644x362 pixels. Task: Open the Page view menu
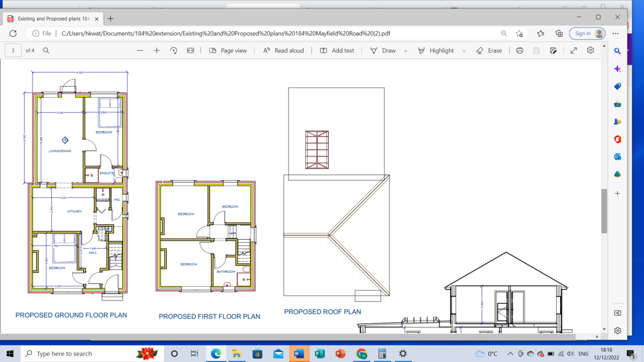point(224,50)
